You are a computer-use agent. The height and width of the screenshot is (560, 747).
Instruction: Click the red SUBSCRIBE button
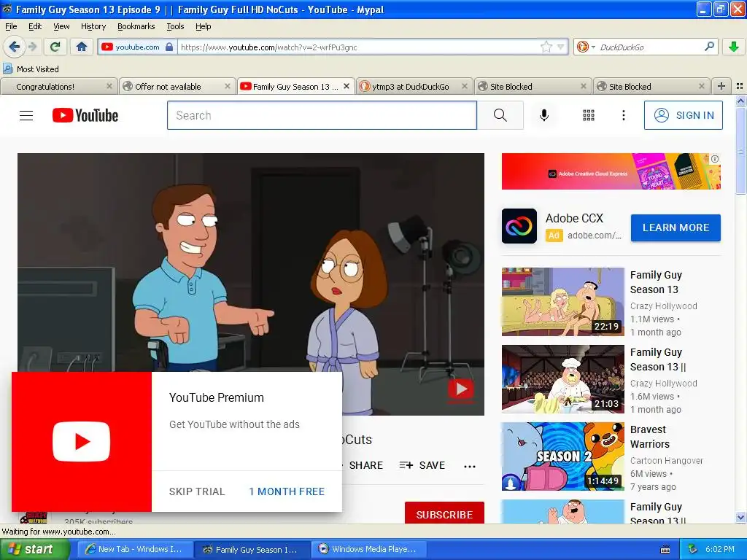click(444, 513)
